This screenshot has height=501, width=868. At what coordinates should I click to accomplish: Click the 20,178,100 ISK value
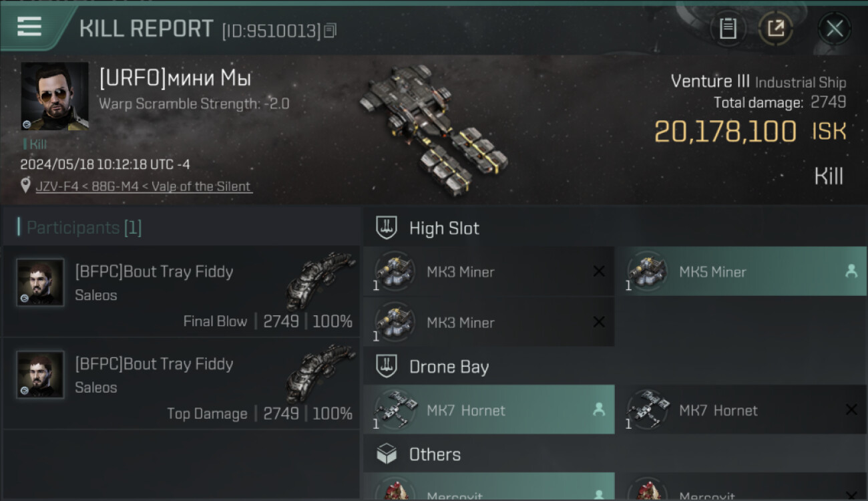[725, 132]
